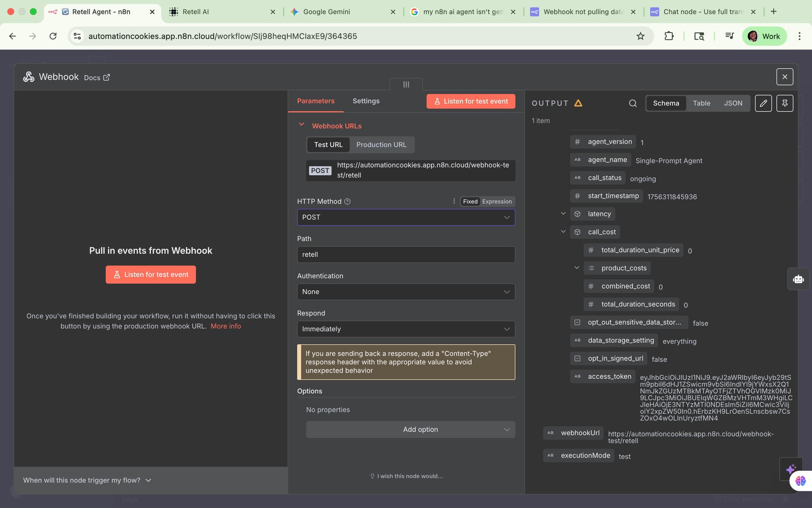Collapse the call_cost tree node
The width and height of the screenshot is (812, 508).
563,232
